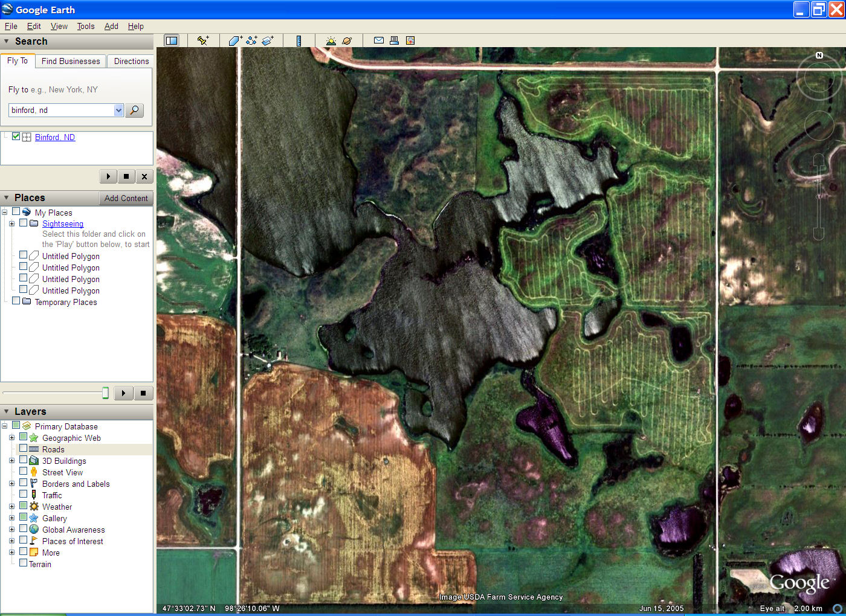The image size is (846, 616).
Task: Click the streaming status ring icon
Action: click(838, 608)
